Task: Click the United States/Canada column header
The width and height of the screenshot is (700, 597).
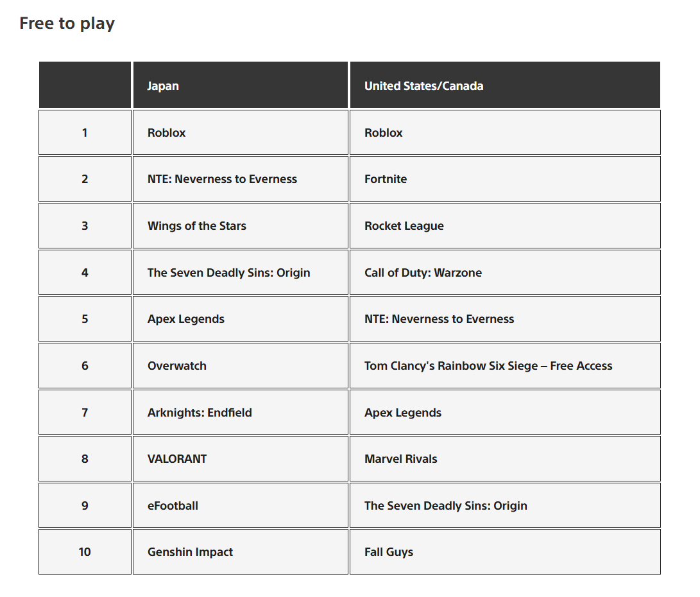Action: click(505, 85)
